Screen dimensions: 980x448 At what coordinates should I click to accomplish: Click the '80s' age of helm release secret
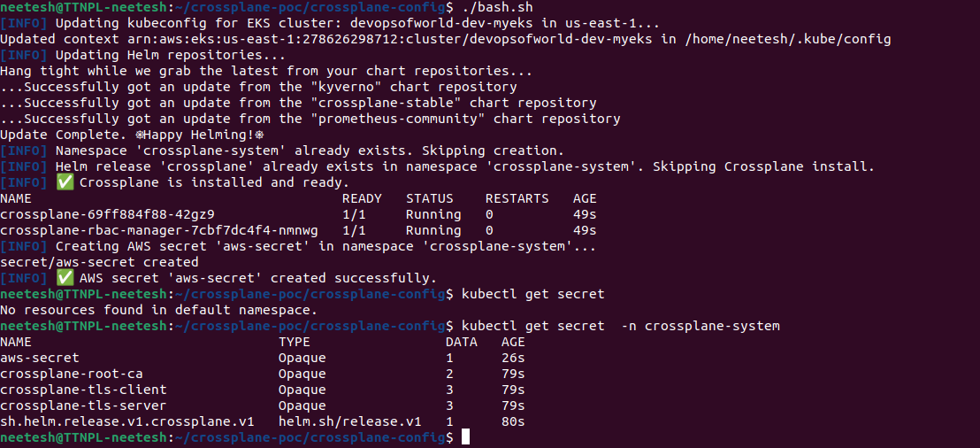click(x=513, y=421)
